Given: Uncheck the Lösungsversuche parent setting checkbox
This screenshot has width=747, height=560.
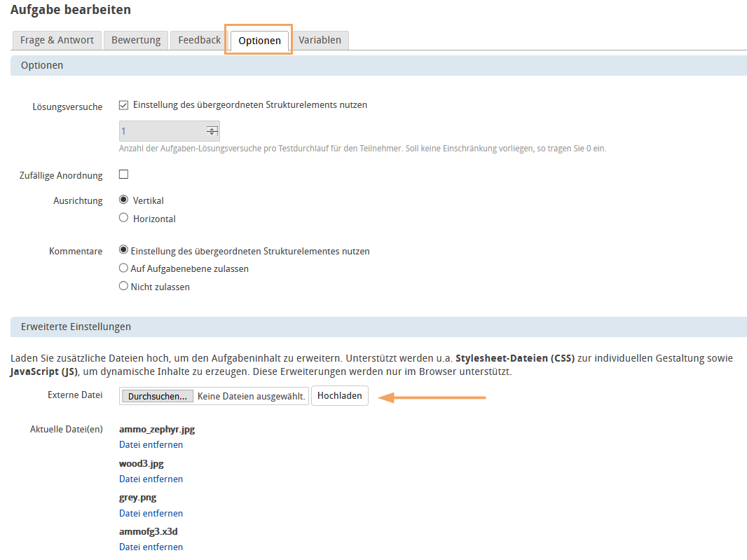Looking at the screenshot, I should point(124,105).
